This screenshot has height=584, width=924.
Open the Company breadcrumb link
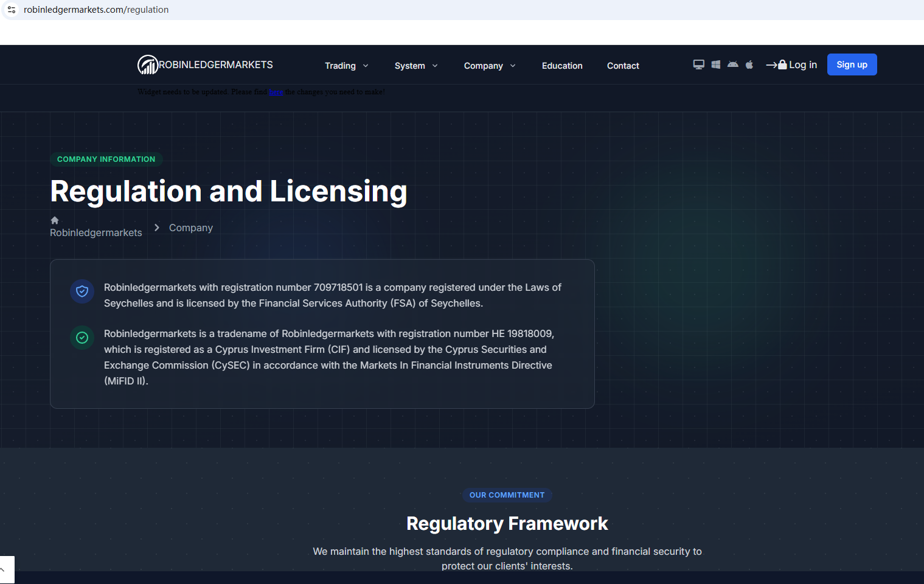191,228
